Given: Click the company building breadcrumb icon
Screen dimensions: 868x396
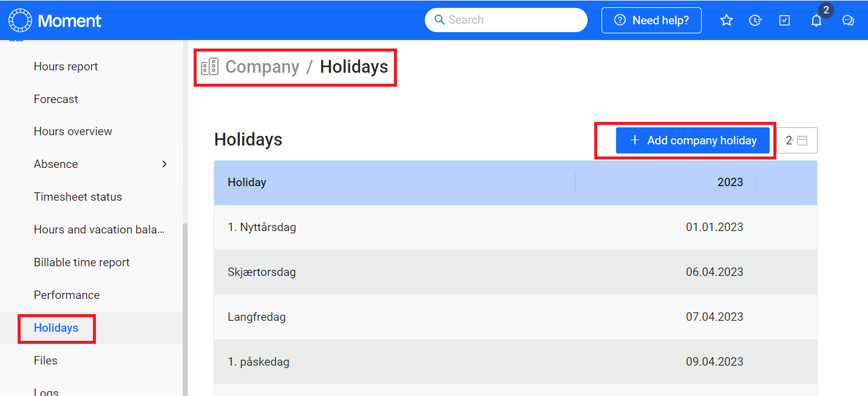Looking at the screenshot, I should coord(209,67).
